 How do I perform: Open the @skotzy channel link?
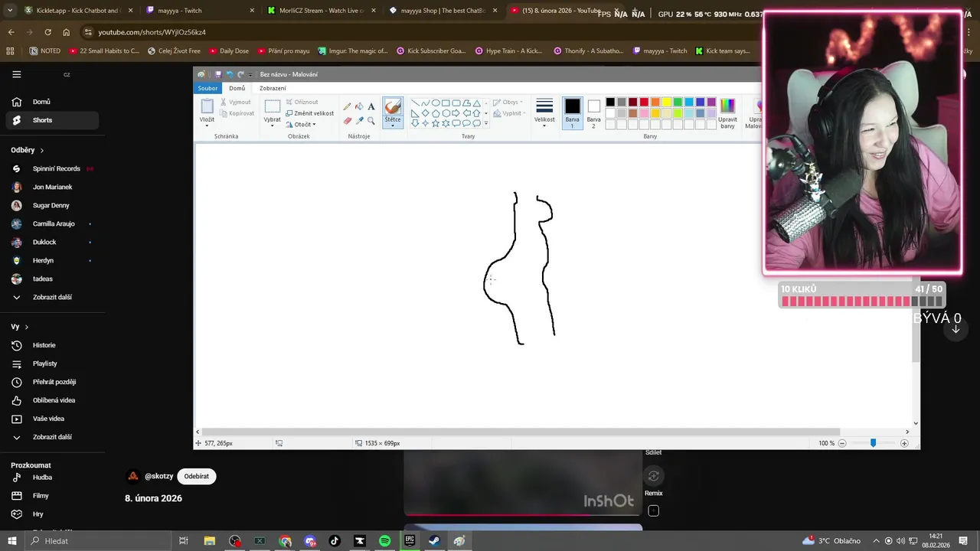[x=158, y=476]
